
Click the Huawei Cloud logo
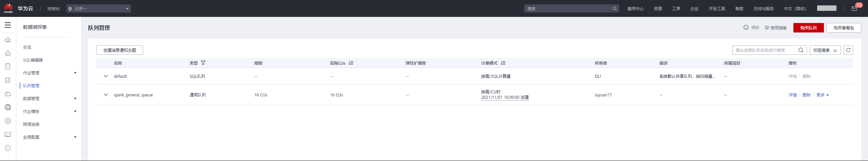click(8, 8)
